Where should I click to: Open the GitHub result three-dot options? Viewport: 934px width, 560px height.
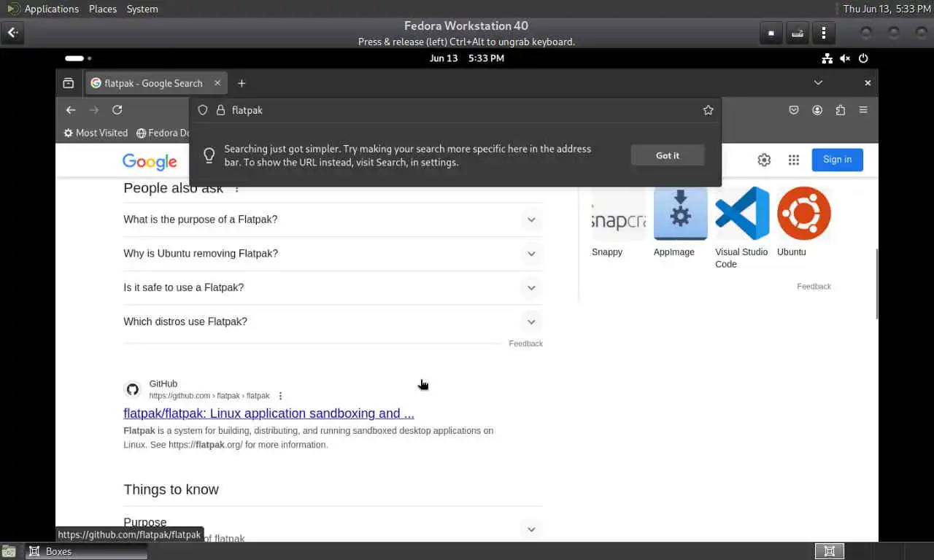click(280, 396)
